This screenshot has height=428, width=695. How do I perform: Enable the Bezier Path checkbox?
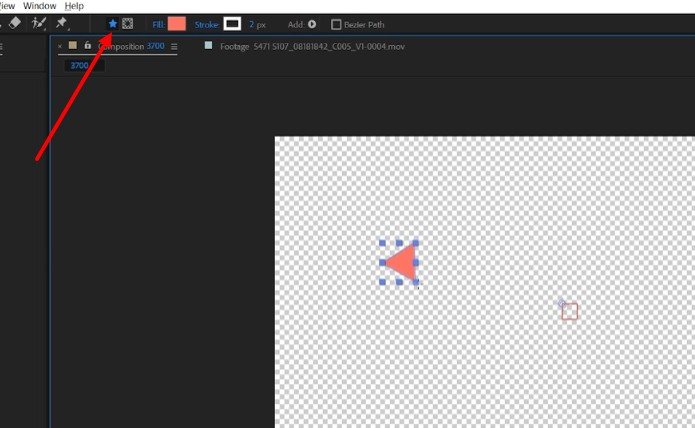[x=336, y=25]
